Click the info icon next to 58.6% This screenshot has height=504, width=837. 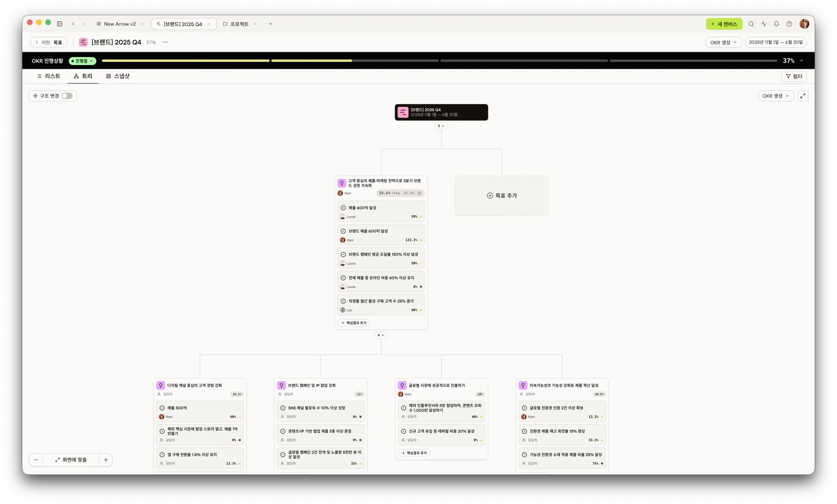point(419,193)
